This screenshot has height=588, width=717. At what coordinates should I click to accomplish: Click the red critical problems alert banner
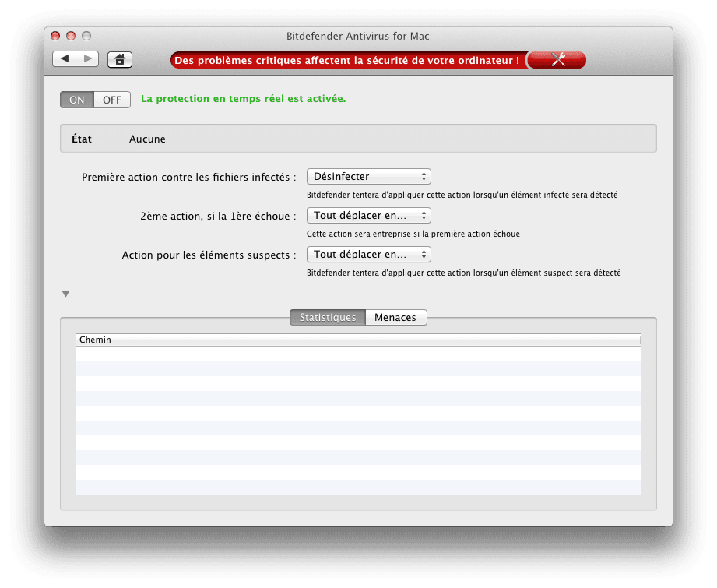click(347, 60)
